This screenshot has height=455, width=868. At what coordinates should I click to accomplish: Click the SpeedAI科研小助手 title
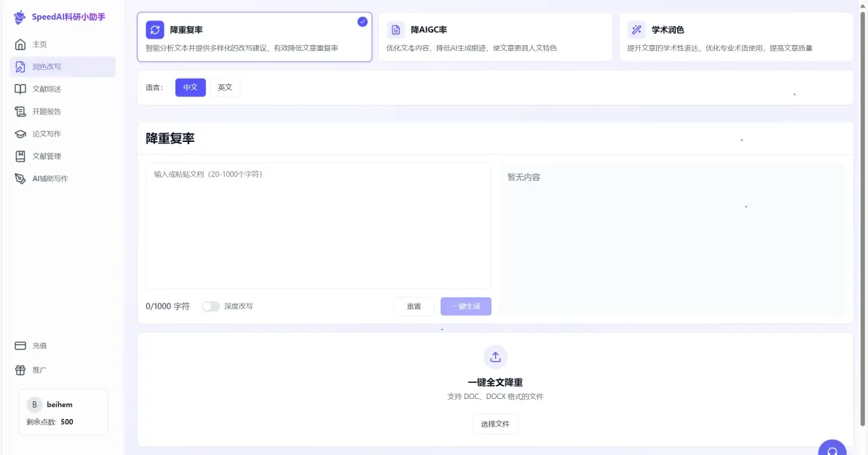click(68, 17)
